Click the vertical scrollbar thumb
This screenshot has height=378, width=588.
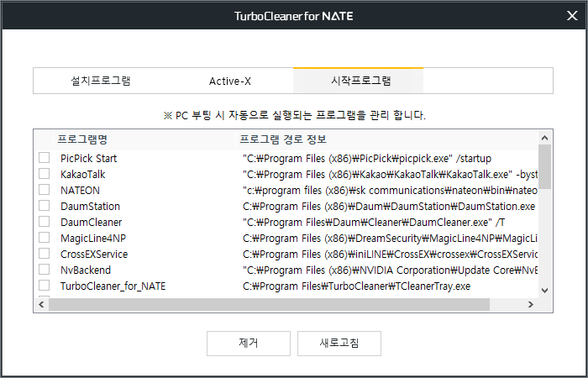(x=545, y=167)
